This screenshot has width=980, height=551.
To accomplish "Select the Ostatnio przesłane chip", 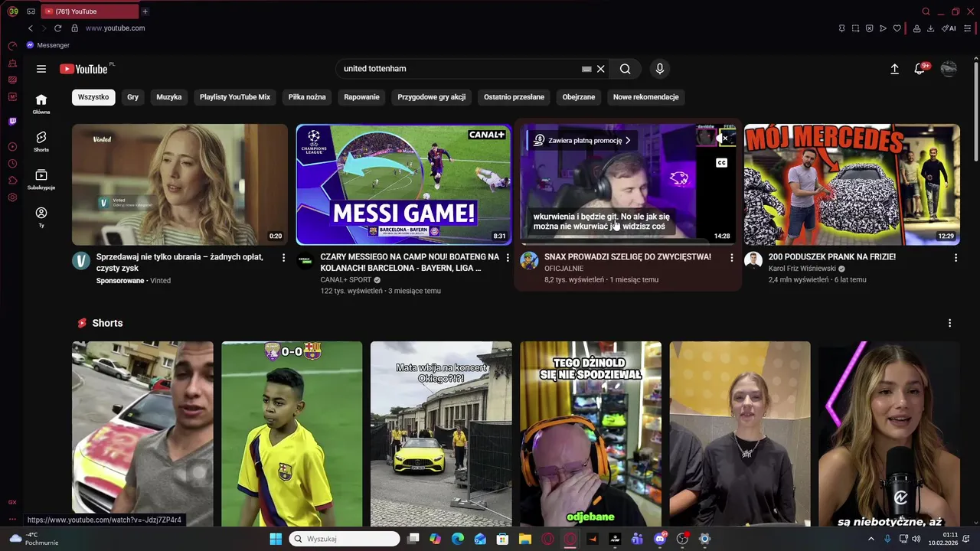I will 514,97.
